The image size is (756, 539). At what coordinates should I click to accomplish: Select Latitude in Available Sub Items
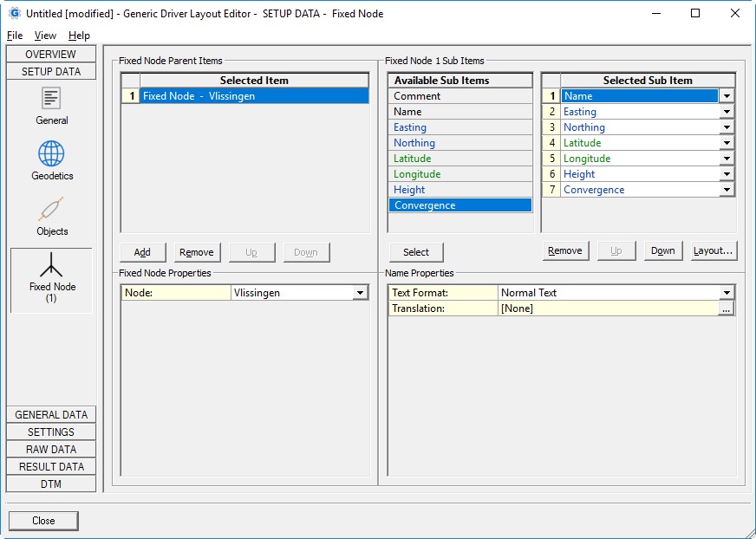click(x=459, y=159)
